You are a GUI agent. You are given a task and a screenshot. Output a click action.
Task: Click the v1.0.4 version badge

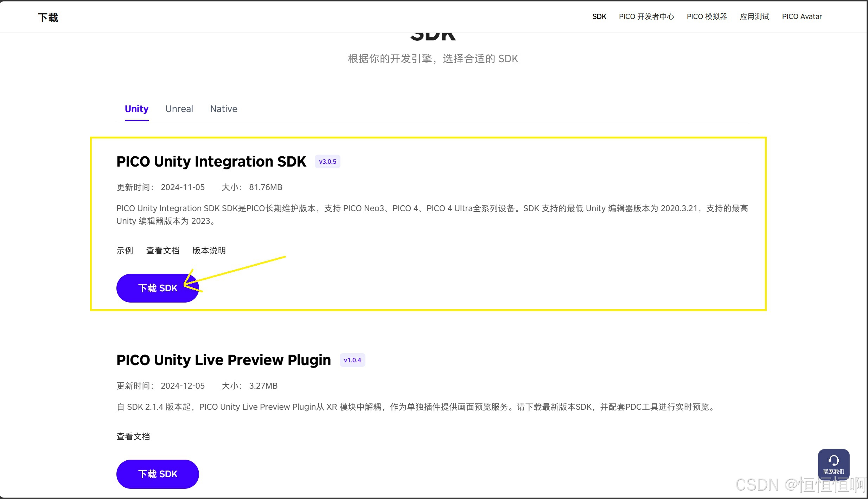[352, 360]
